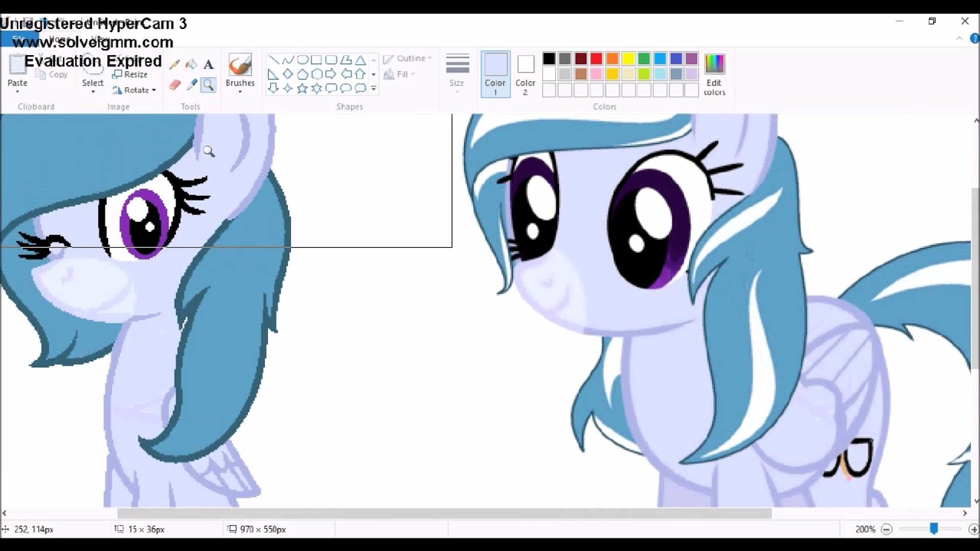Click the Brushes tool icon
The image size is (980, 551).
[x=240, y=64]
